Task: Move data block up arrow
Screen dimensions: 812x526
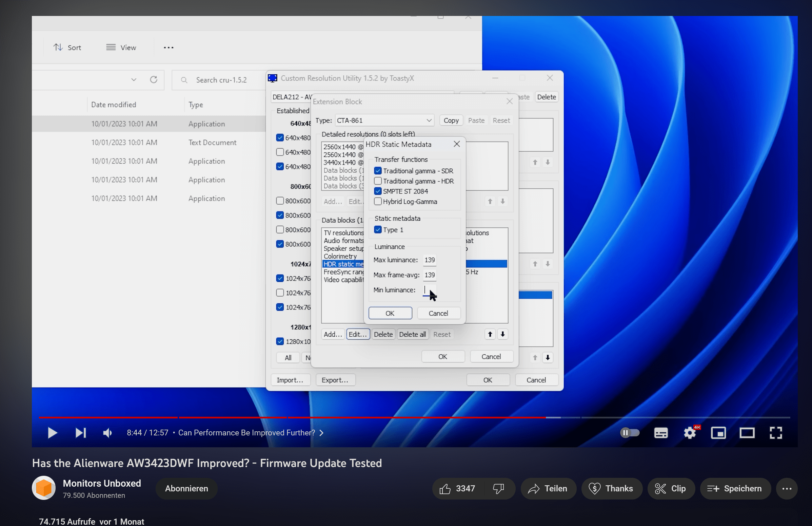Action: [x=490, y=334]
